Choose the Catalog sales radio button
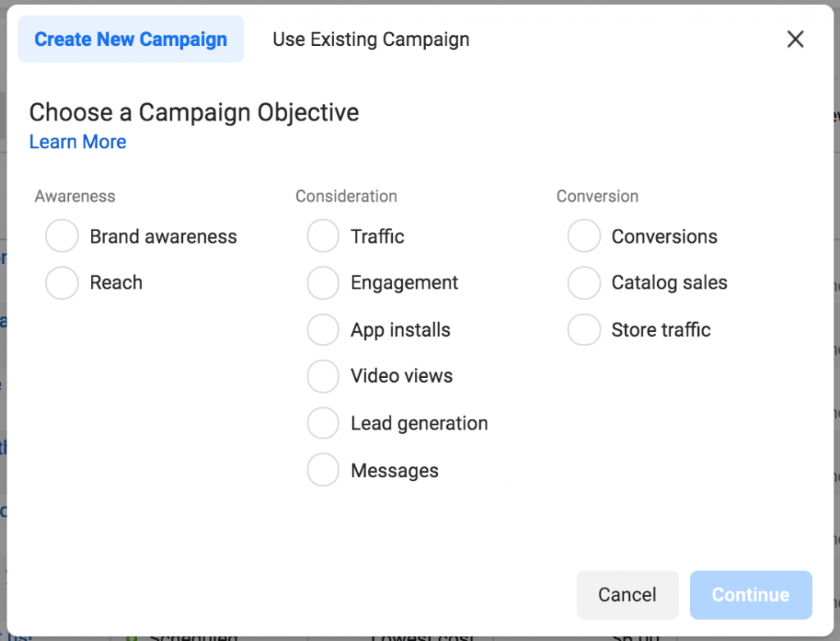 pos(584,283)
